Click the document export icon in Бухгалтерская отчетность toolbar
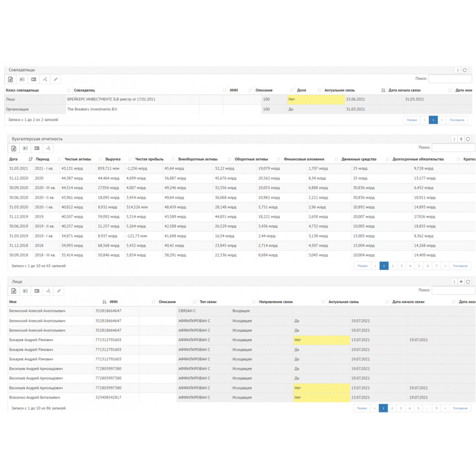This screenshot has width=476, height=476. click(14, 149)
